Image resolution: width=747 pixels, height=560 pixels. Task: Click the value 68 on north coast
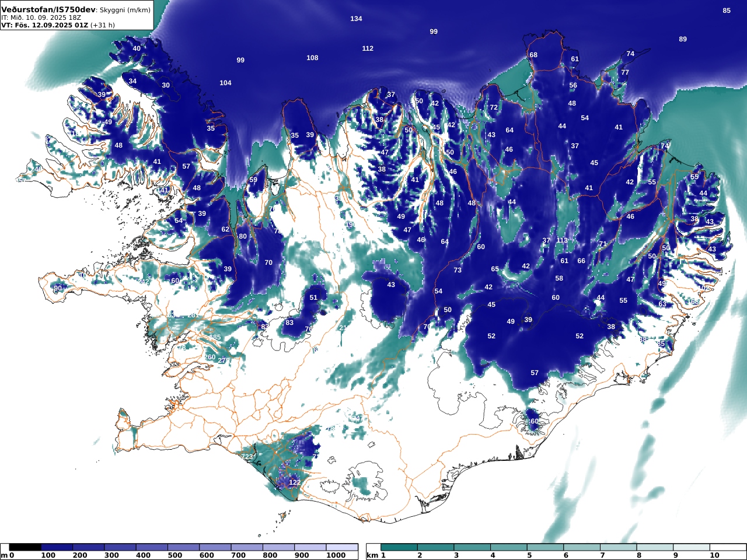(x=533, y=55)
